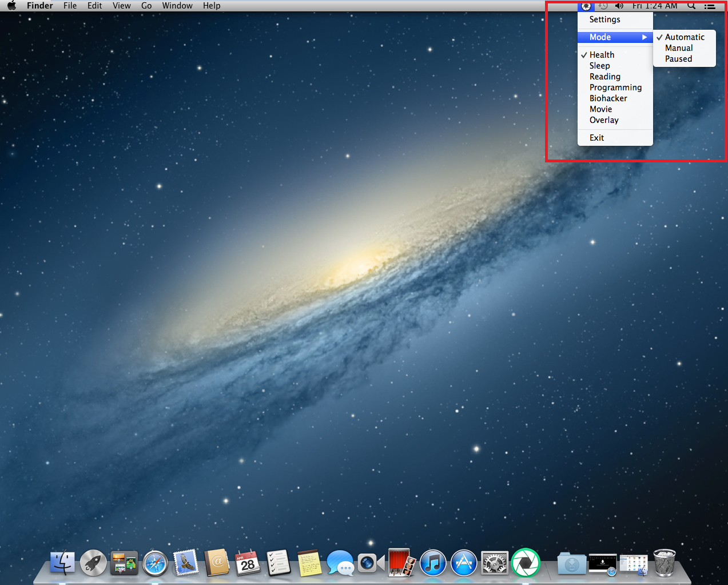
Task: Open Settings from the menu bar app dropdown
Action: pyautogui.click(x=615, y=19)
